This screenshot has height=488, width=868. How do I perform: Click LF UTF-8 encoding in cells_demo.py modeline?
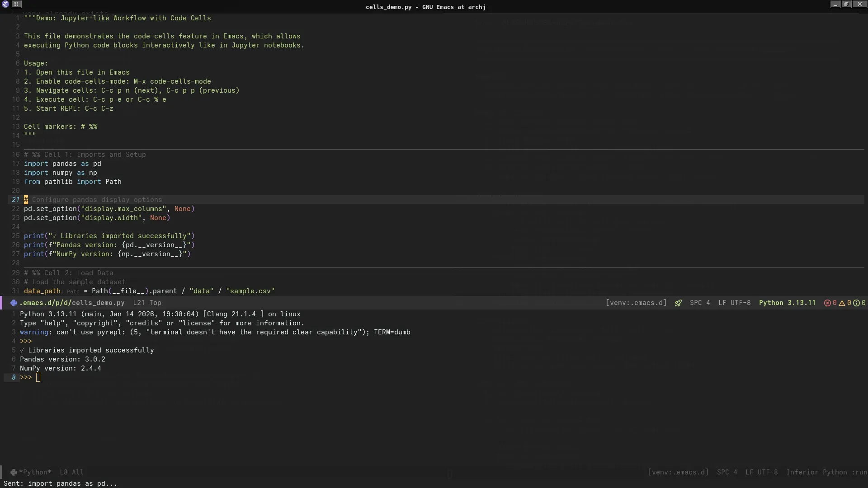pyautogui.click(x=734, y=303)
